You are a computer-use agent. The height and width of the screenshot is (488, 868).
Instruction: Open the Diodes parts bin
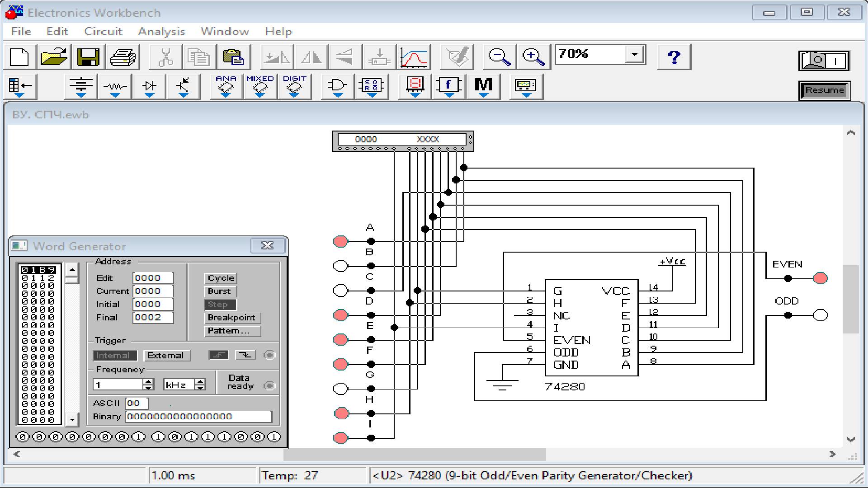click(149, 86)
